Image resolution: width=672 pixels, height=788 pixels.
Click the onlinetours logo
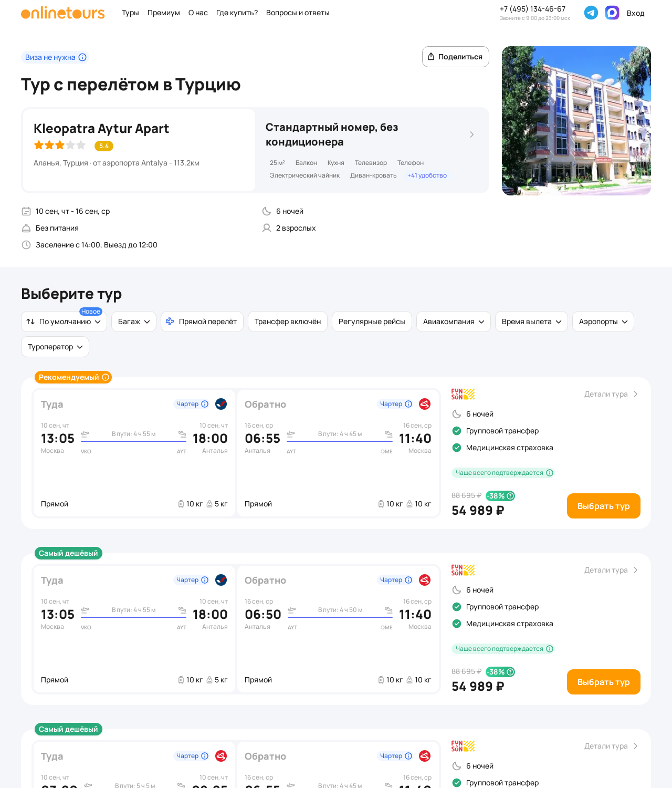pos(63,13)
